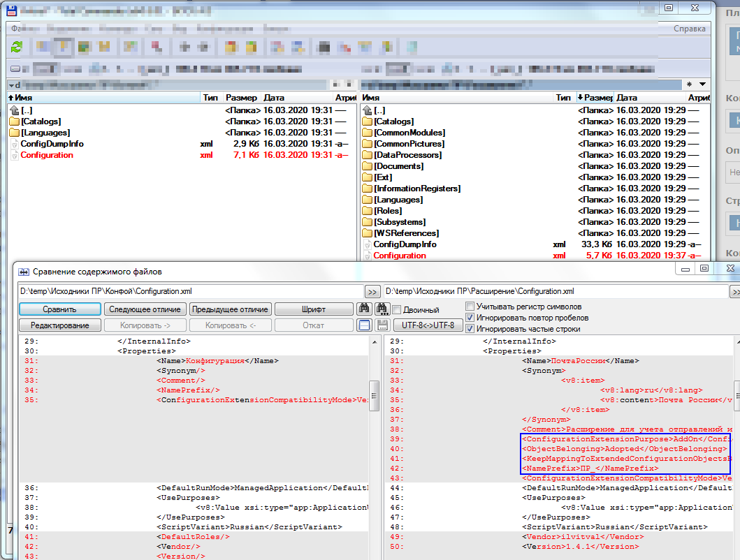Viewport: 740px width, 560px height.
Task: Click the find-next binoculars icon
Action: pyautogui.click(x=382, y=309)
